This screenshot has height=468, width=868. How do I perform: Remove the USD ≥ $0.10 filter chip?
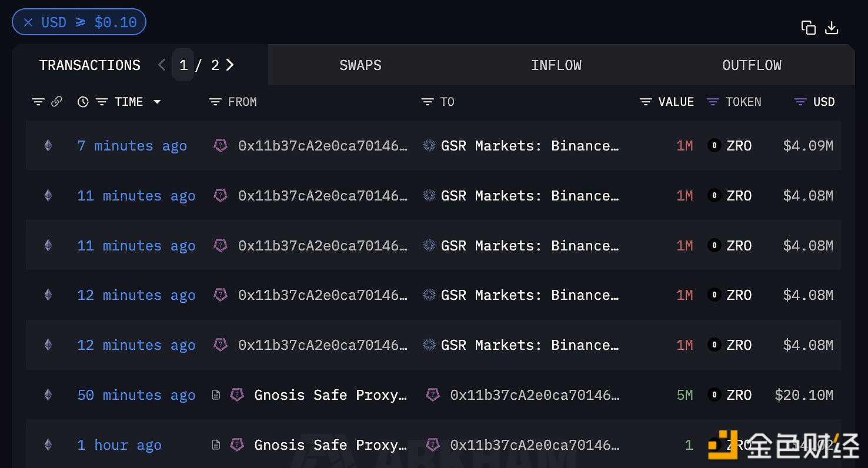pos(28,22)
